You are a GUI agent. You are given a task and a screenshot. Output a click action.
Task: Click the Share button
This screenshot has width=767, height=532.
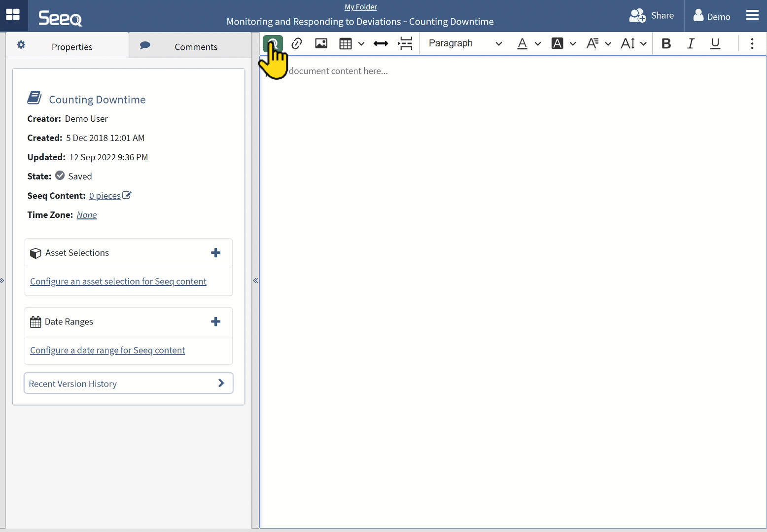(652, 16)
